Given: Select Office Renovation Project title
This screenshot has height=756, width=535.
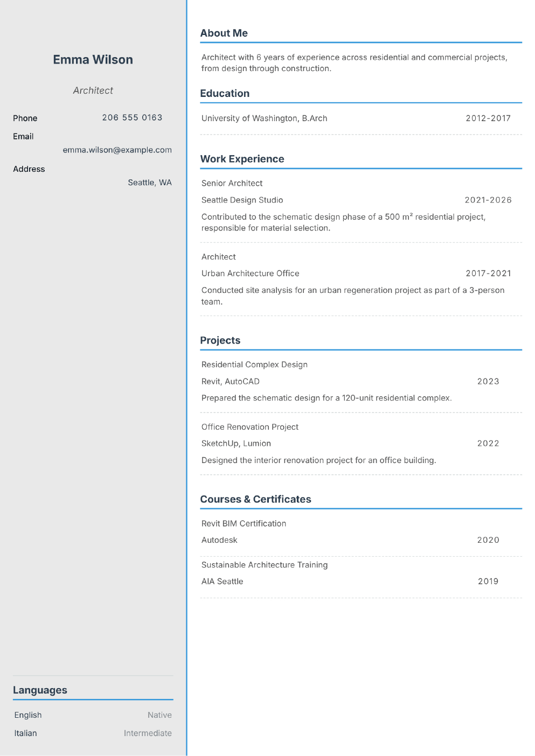Looking at the screenshot, I should [250, 428].
